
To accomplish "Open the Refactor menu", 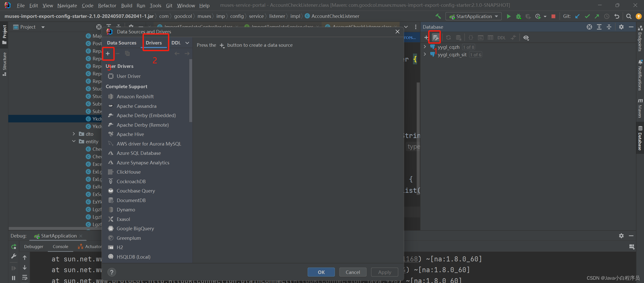I will coord(107,6).
